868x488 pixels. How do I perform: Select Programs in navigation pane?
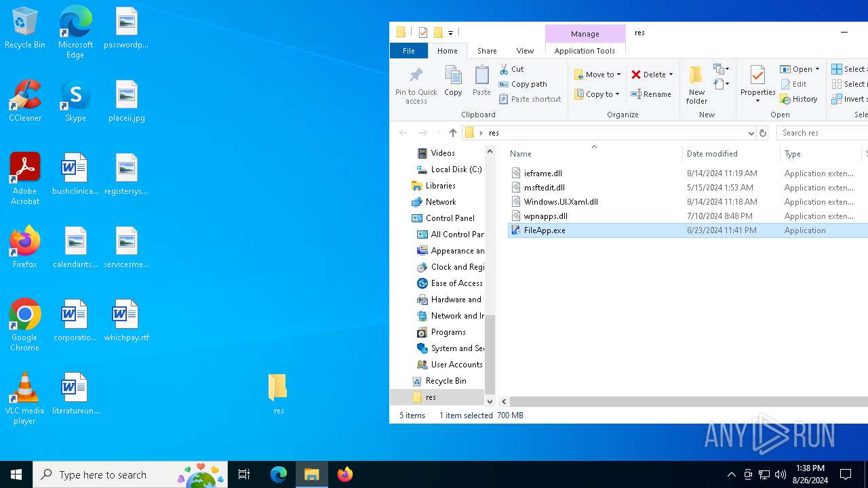(448, 332)
